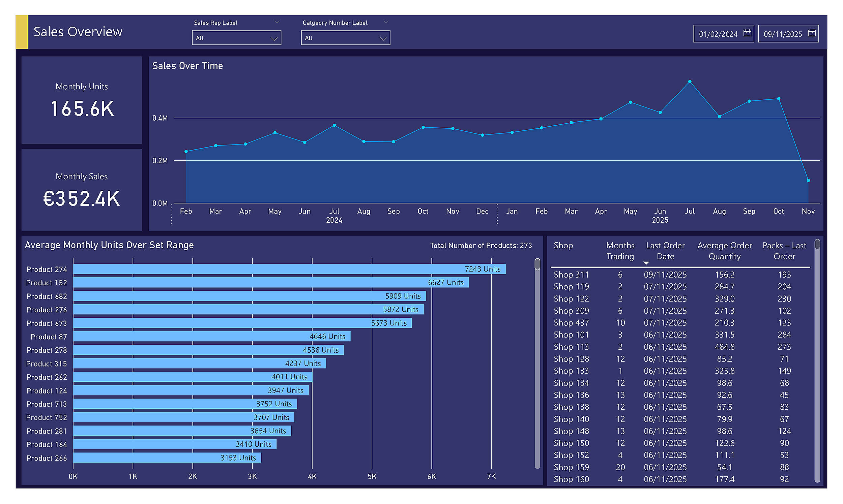Open the start date calendar picker icon
The width and height of the screenshot is (843, 504).
747,33
